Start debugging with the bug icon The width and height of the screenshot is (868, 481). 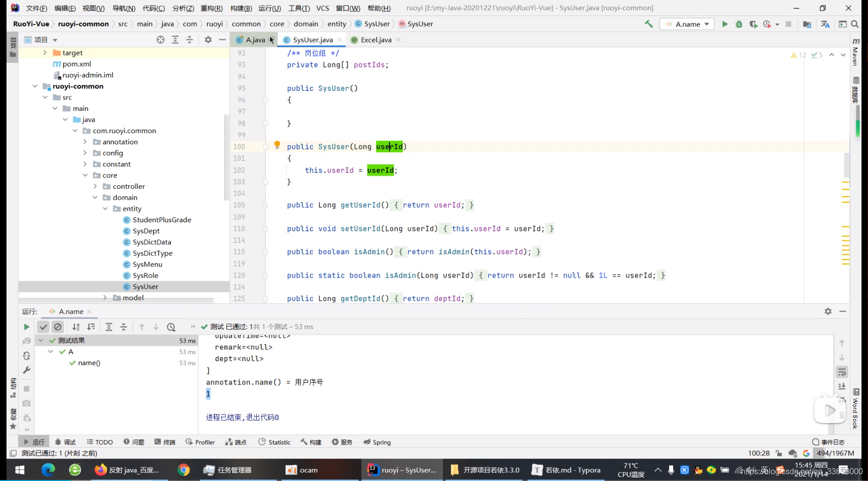pyautogui.click(x=739, y=24)
